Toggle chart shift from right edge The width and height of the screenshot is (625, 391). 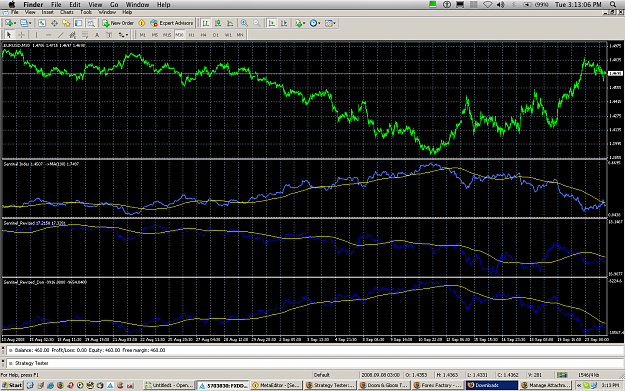coord(284,23)
